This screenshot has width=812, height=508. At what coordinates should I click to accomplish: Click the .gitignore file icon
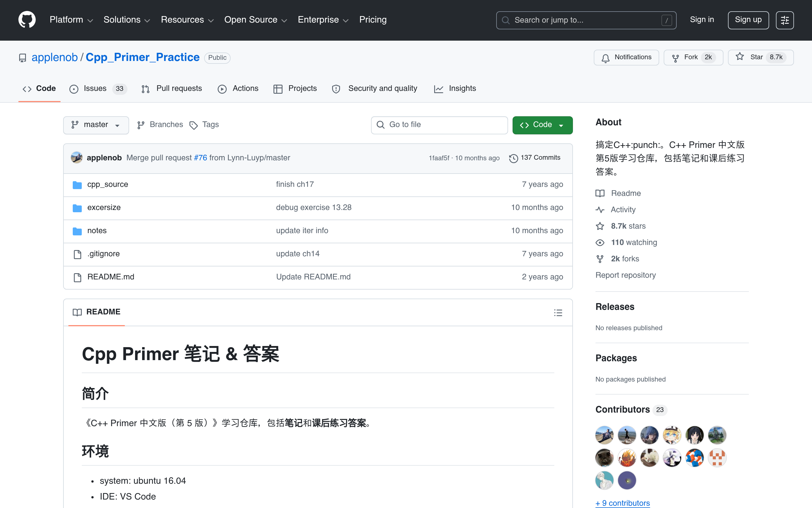point(77,254)
